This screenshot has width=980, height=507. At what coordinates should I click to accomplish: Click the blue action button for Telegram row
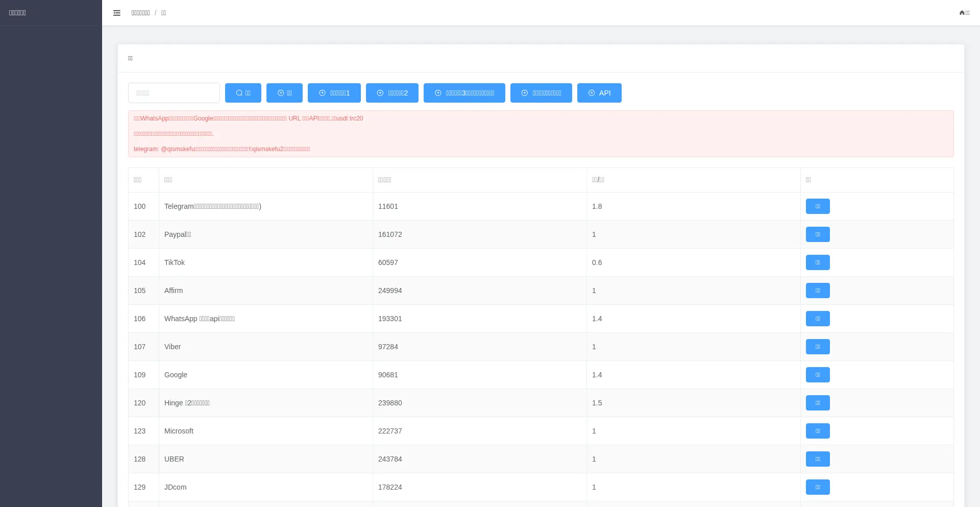click(817, 206)
